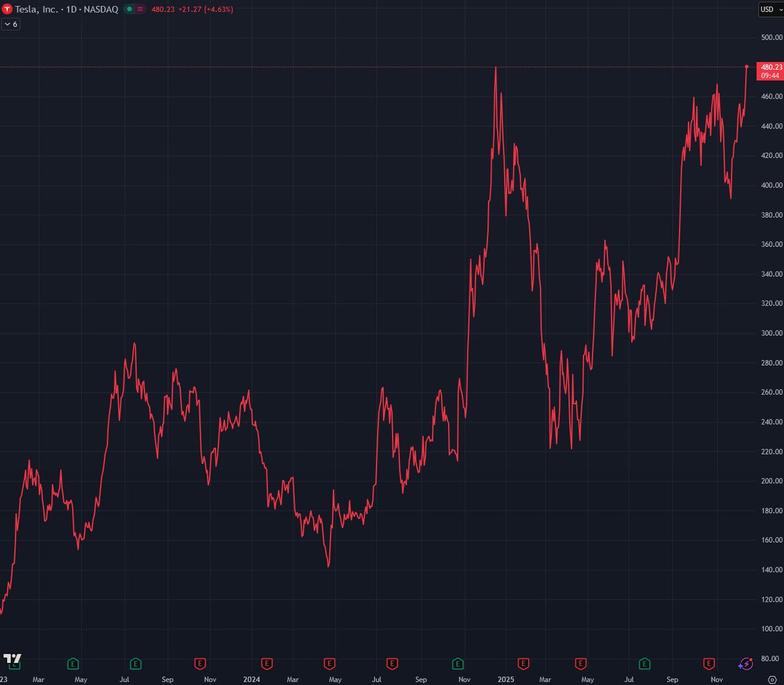Open chart settings gear at bottom right

(772, 680)
